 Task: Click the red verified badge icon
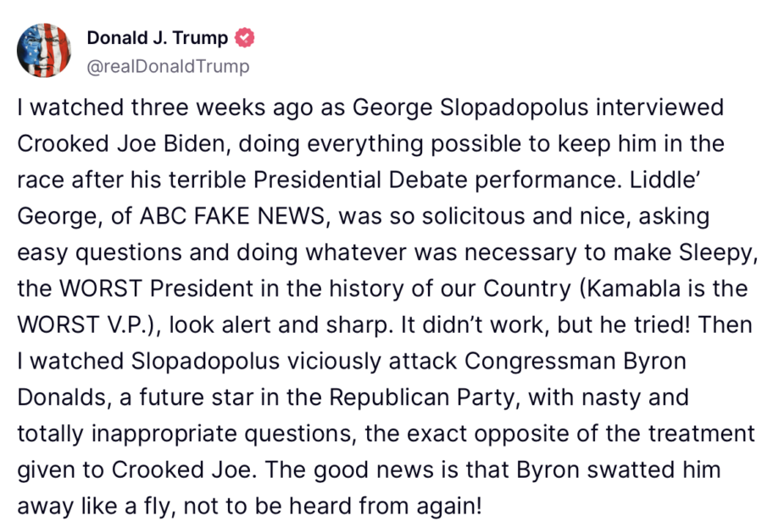point(244,37)
